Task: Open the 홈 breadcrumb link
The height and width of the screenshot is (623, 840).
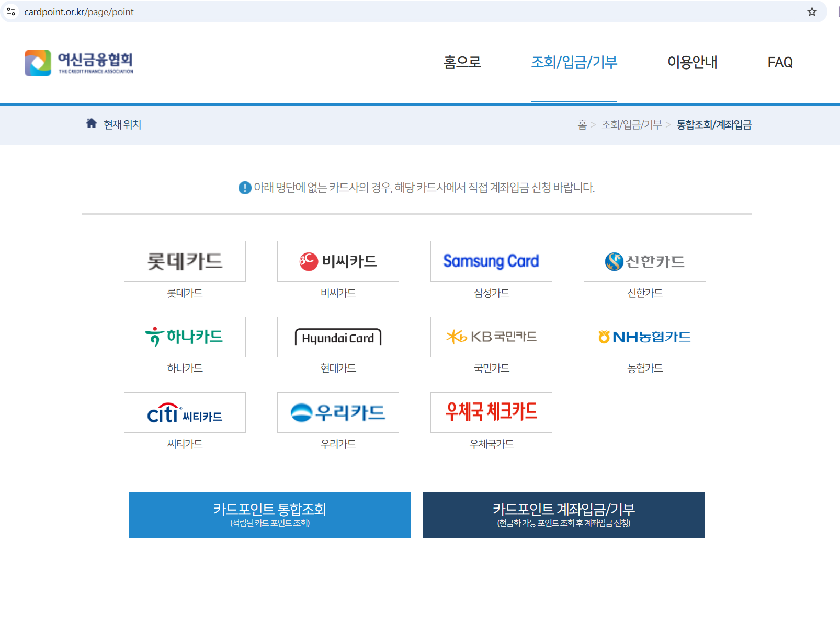Action: tap(582, 124)
